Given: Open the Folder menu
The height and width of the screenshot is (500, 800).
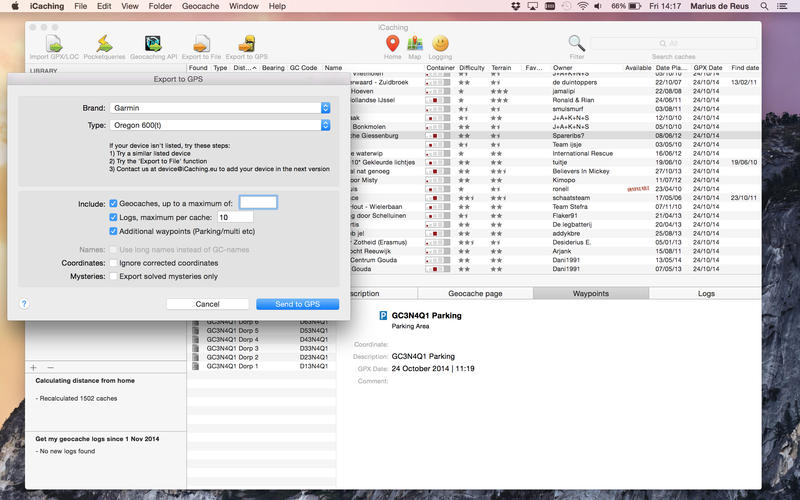Looking at the screenshot, I should [160, 6].
